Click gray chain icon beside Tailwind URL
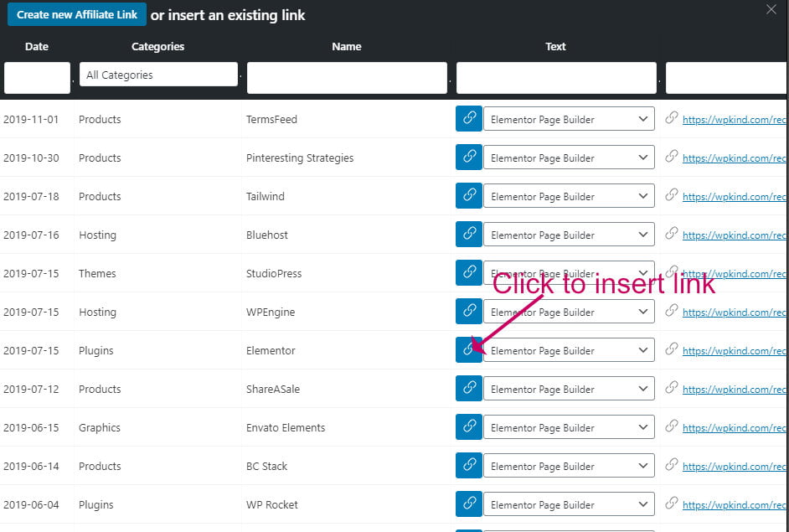The height and width of the screenshot is (532, 789). point(671,195)
